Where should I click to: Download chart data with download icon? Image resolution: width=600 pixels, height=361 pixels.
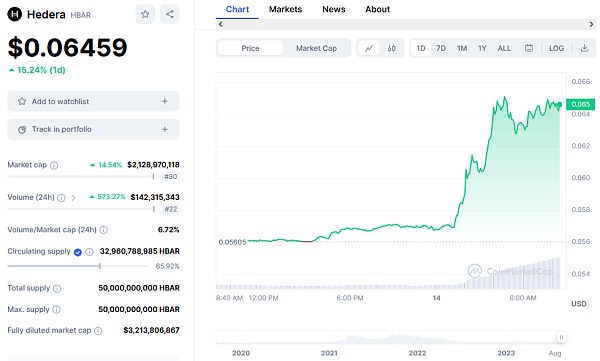584,48
